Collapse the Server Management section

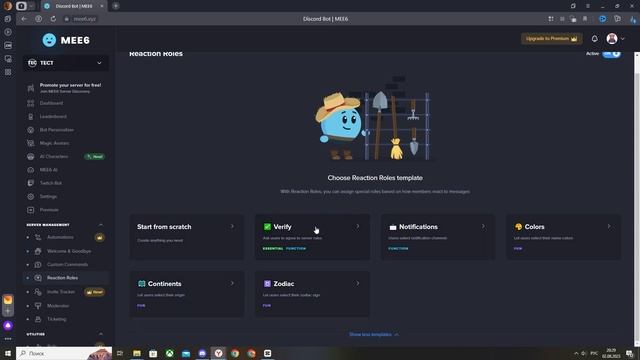coord(100,224)
